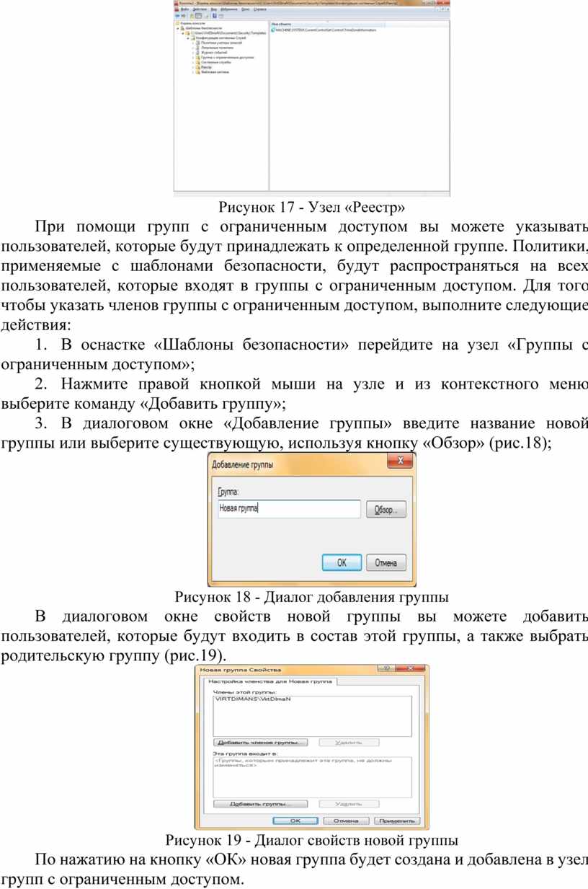This screenshot has width=588, height=889.
Task: Open the Действие menu
Action: tap(200, 9)
